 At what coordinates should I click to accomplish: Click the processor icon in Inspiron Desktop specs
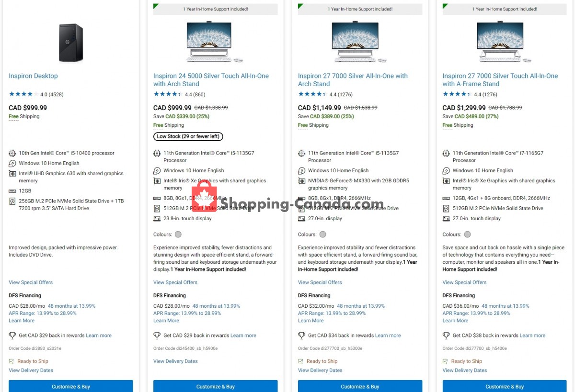12,153
